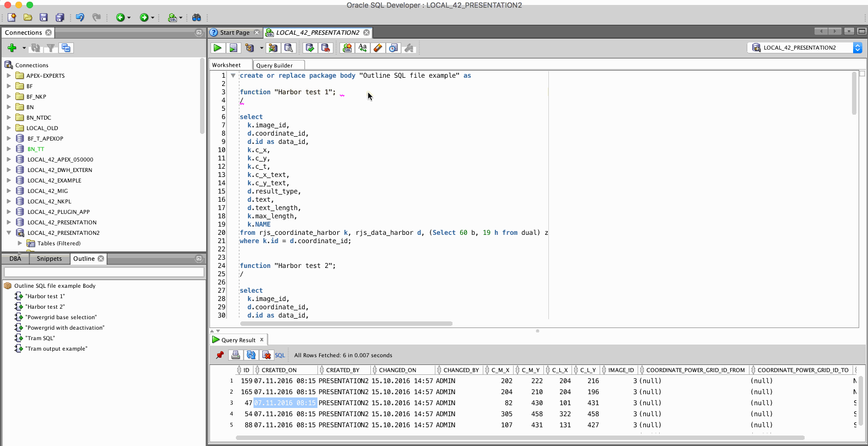Screen dimensions: 868x446
Task: Click the blue SQL link in results toolbar
Action: (280, 356)
